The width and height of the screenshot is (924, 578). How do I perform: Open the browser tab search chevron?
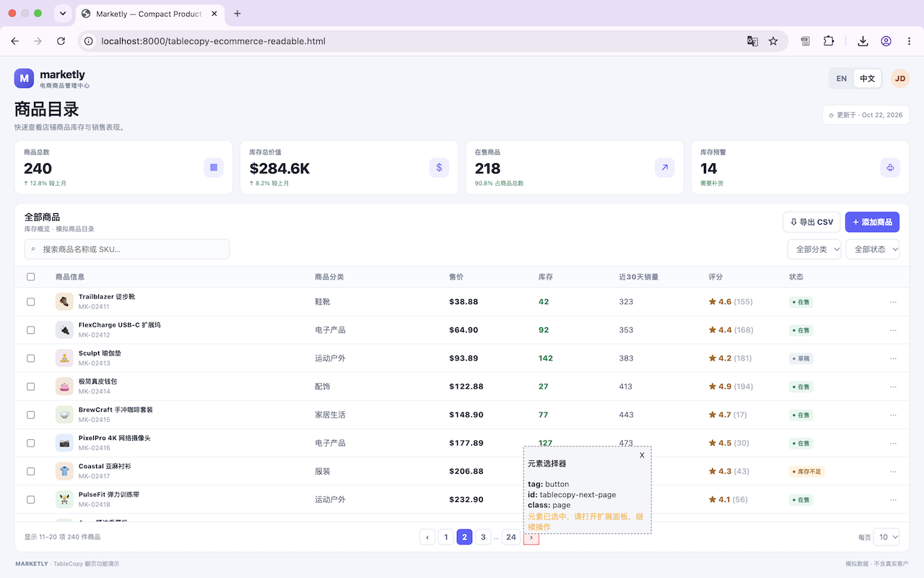(63, 13)
